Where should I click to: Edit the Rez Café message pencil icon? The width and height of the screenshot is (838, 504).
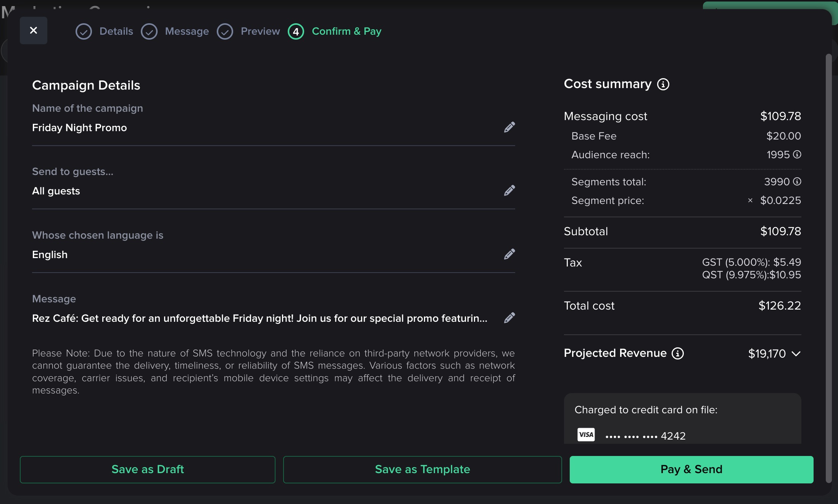click(509, 318)
